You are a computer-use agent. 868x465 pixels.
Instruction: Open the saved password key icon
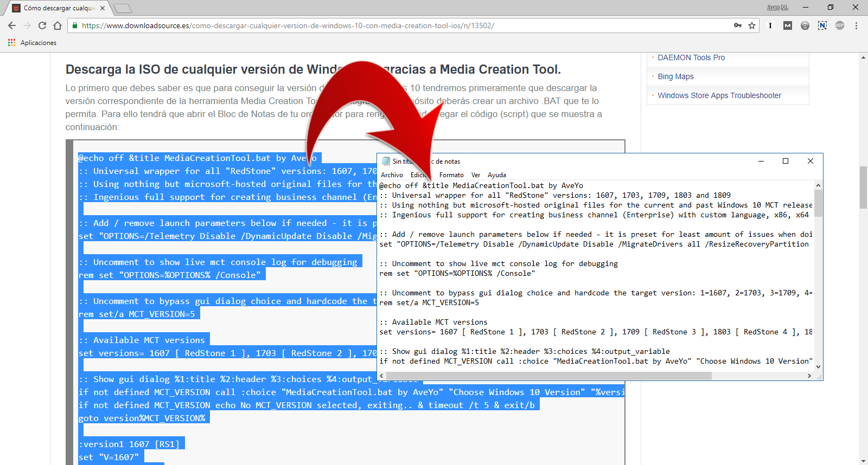738,25
